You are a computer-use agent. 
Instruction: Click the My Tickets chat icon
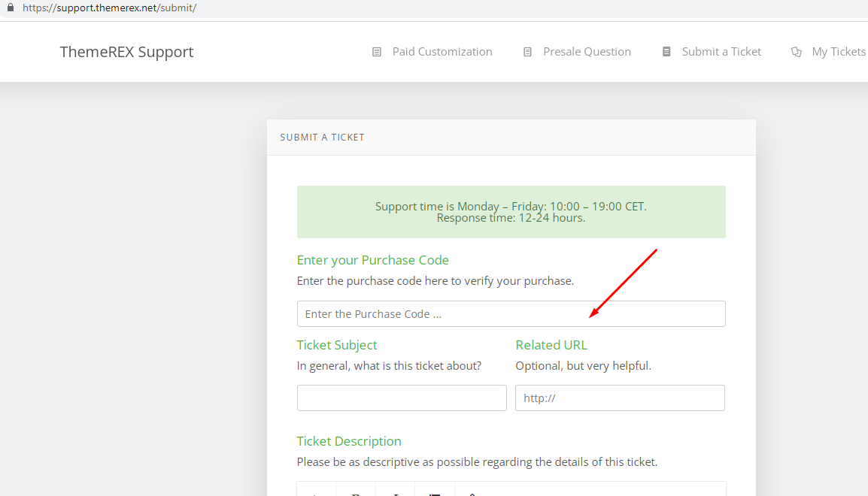(796, 52)
